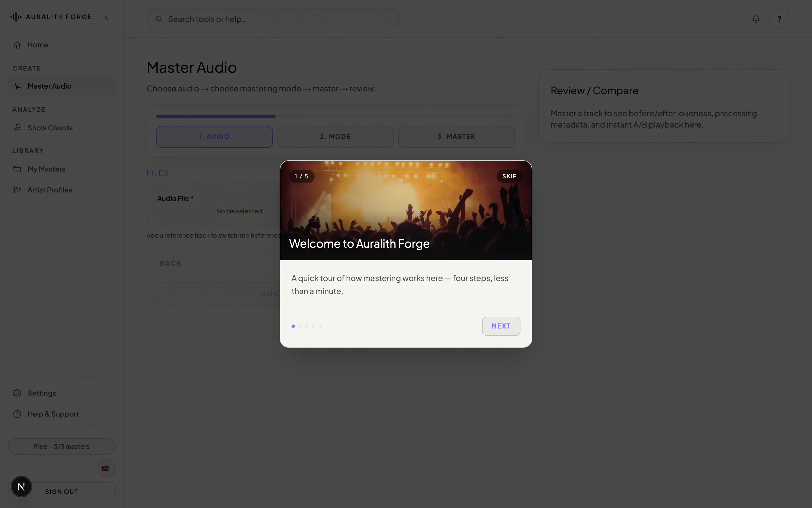Viewport: 812px width, 508px height.
Task: Click the first tour pagination dot
Action: (x=293, y=326)
